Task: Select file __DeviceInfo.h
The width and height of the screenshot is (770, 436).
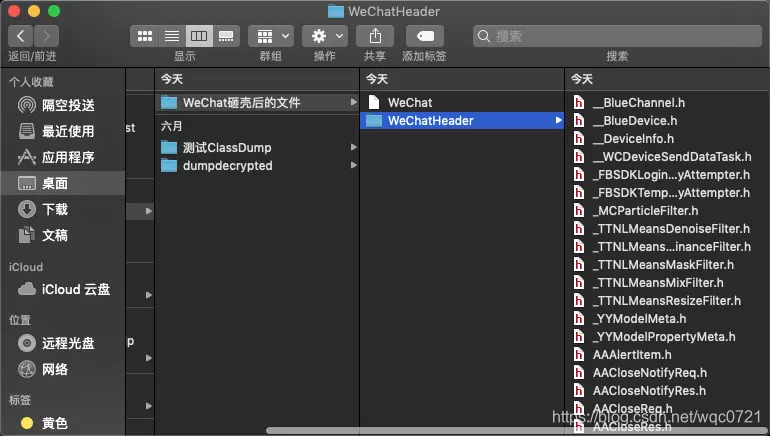Action: click(x=633, y=139)
